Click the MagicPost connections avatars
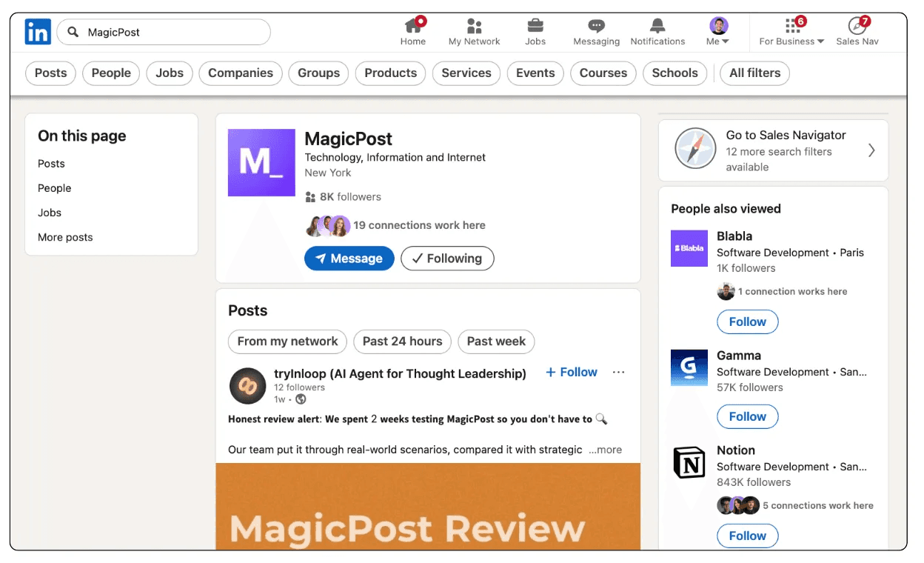 coord(327,225)
